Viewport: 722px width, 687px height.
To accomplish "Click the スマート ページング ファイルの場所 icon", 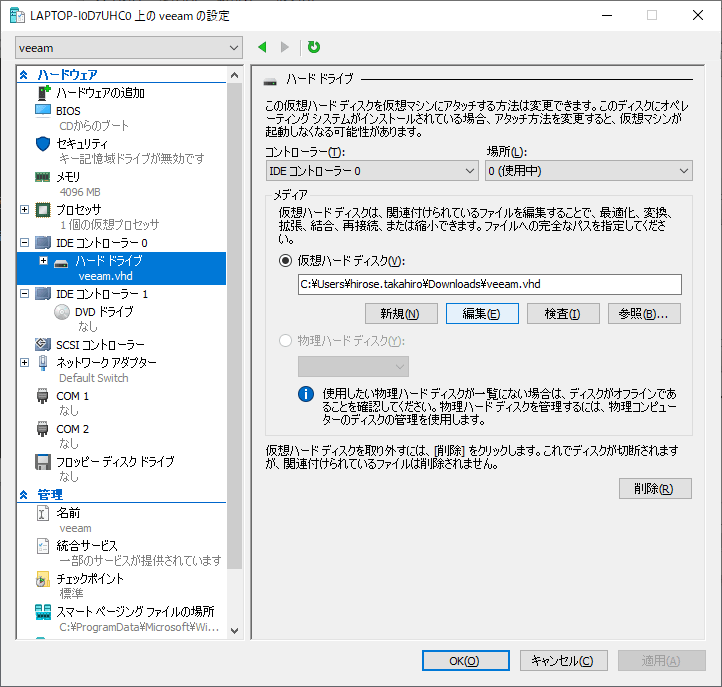I will 43,612.
